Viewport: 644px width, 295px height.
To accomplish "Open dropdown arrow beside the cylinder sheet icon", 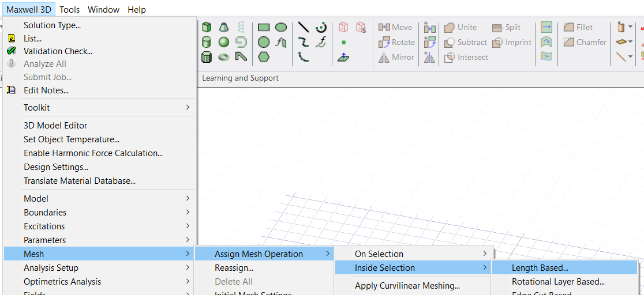I will click(x=631, y=28).
